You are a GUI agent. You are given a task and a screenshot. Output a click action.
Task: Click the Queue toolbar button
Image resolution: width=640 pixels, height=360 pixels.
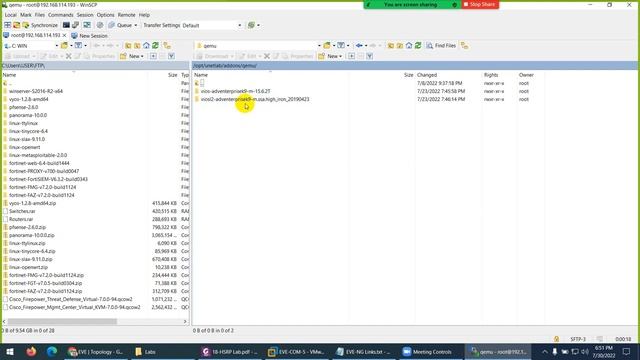click(120, 25)
